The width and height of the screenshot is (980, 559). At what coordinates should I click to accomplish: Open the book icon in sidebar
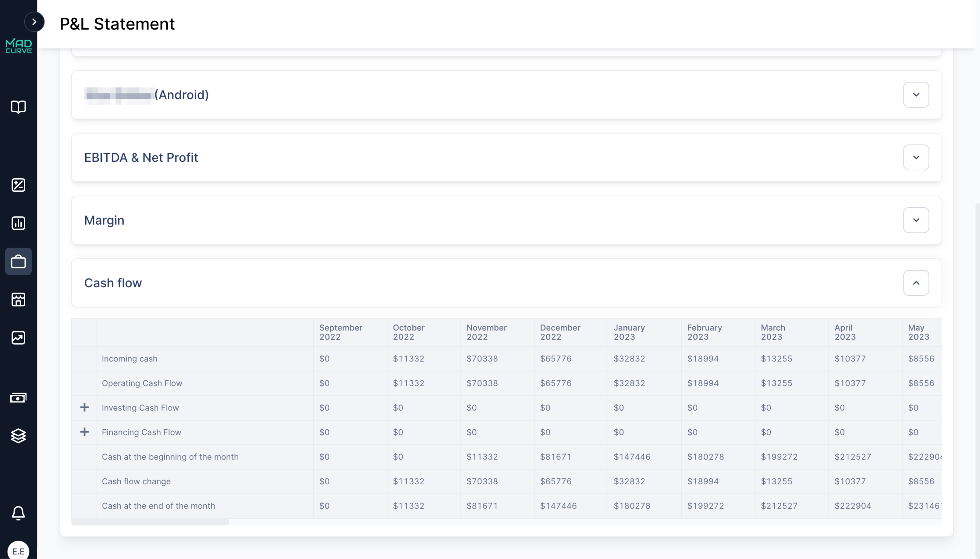pos(18,107)
